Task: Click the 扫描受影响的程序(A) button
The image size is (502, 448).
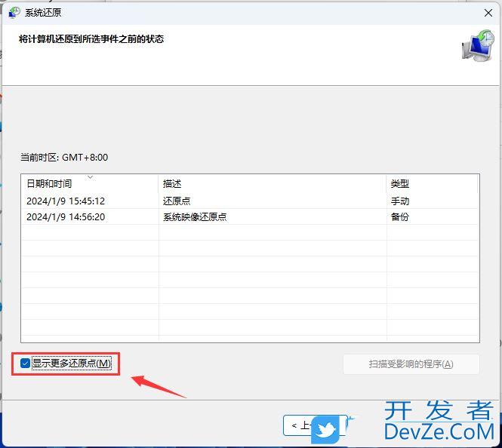Action: pyautogui.click(x=411, y=364)
